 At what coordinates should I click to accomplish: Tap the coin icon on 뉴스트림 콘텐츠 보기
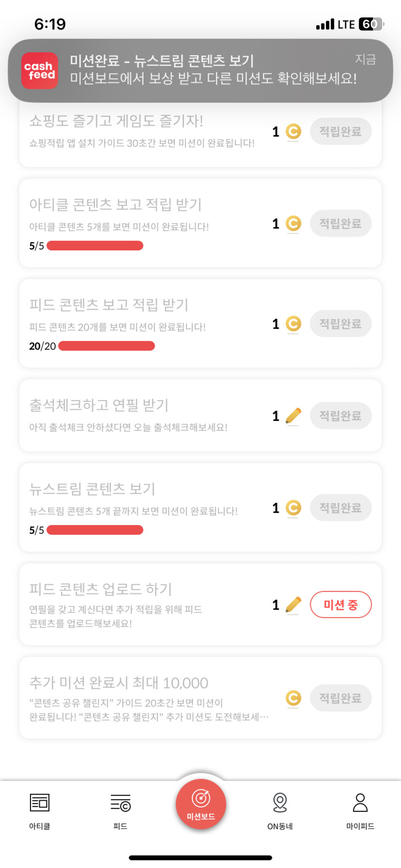click(293, 508)
